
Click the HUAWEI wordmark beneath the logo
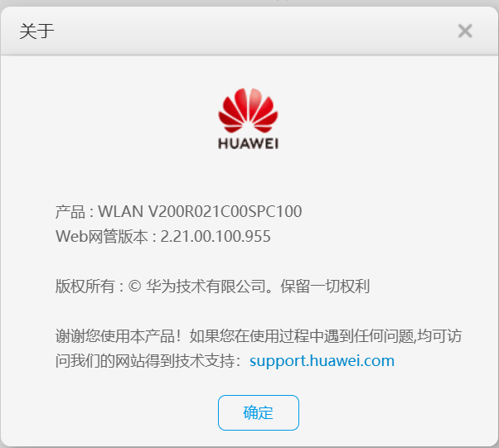point(248,144)
